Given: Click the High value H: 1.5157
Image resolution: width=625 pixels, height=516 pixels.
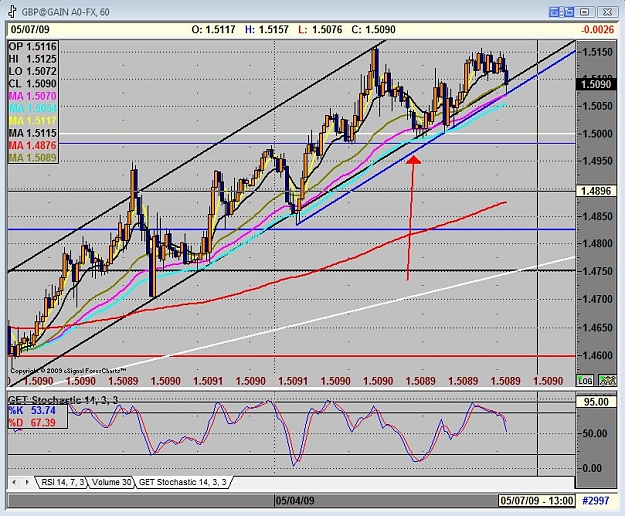Looking at the screenshot, I should tap(267, 29).
